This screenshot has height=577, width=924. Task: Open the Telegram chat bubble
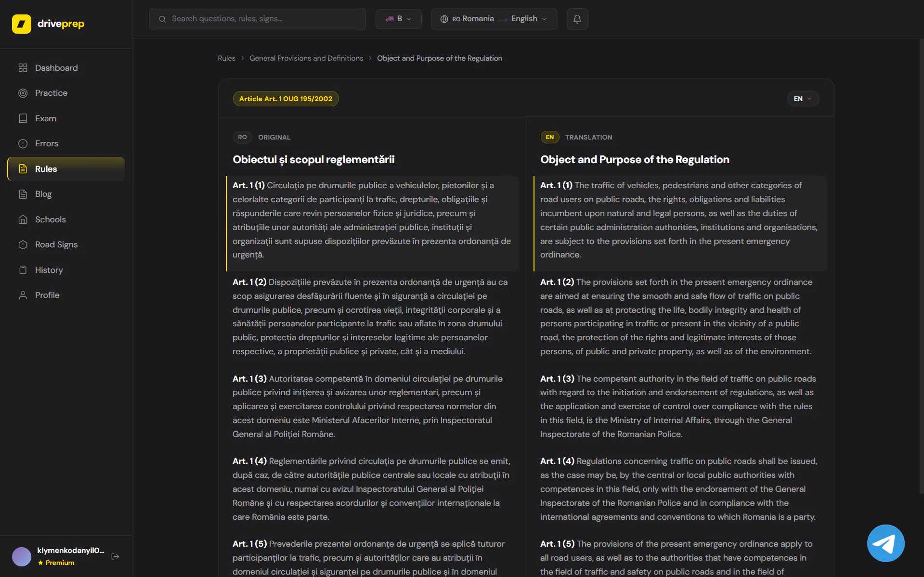tap(885, 543)
